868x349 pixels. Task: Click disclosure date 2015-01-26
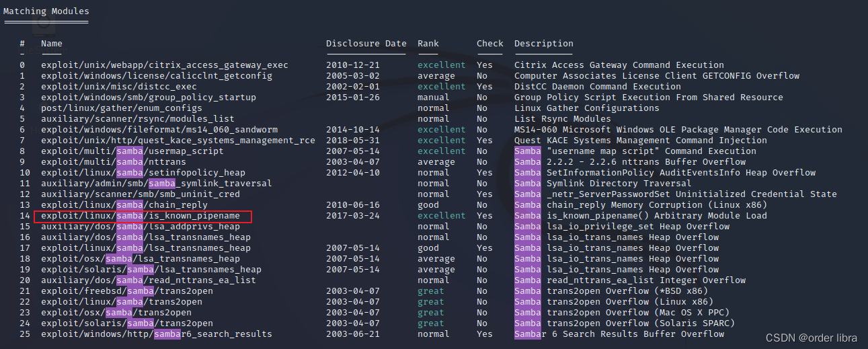coord(353,98)
